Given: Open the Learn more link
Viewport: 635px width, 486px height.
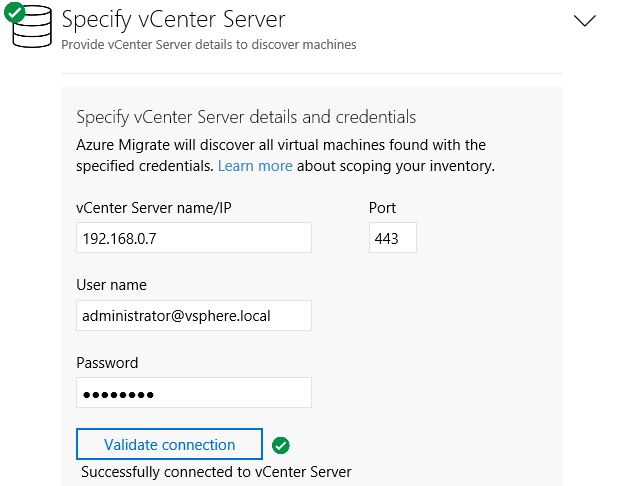Looking at the screenshot, I should point(255,166).
